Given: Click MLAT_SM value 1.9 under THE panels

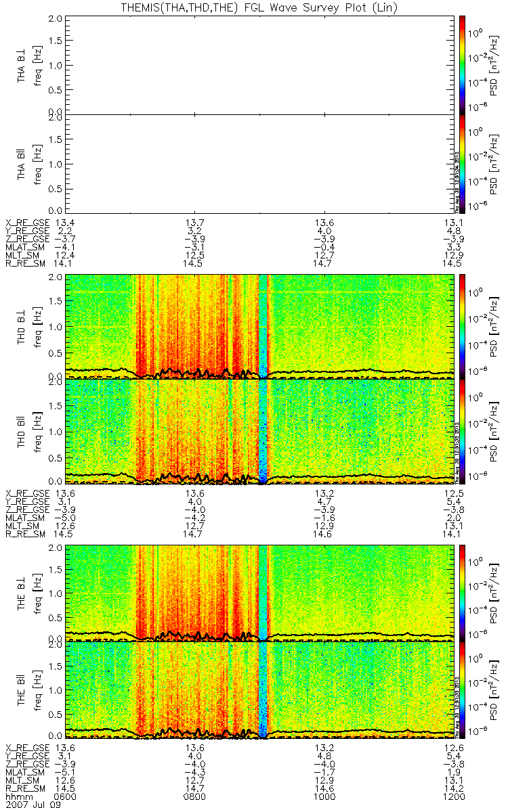Looking at the screenshot, I should (455, 773).
